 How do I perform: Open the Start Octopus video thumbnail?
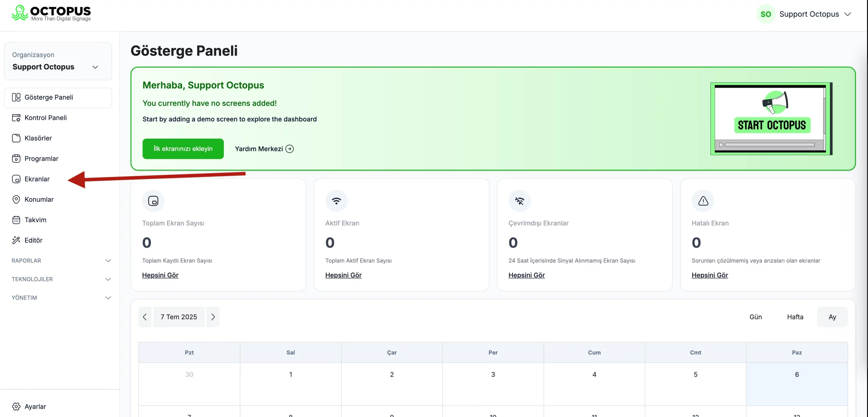[x=771, y=119]
